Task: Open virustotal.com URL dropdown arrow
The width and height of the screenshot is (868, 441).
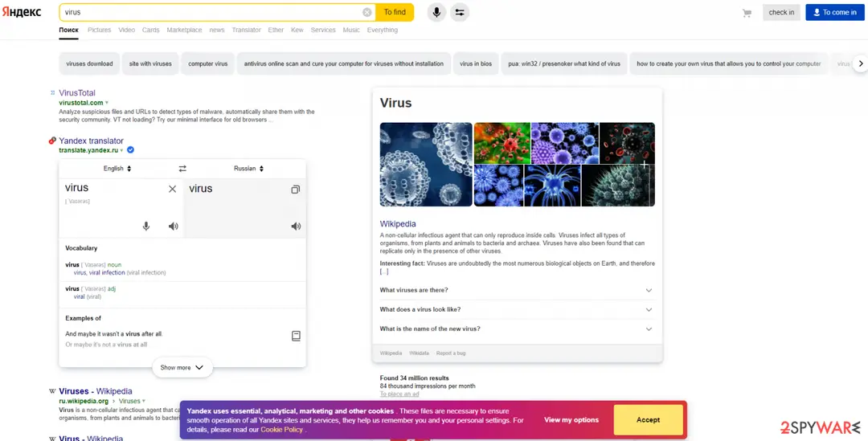Action: tap(107, 103)
